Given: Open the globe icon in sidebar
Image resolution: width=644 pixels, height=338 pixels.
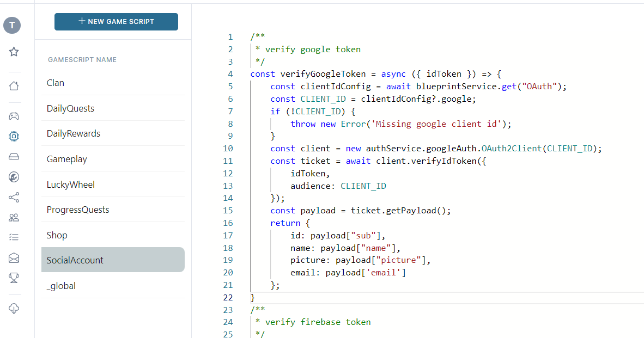Looking at the screenshot, I should pyautogui.click(x=14, y=177).
